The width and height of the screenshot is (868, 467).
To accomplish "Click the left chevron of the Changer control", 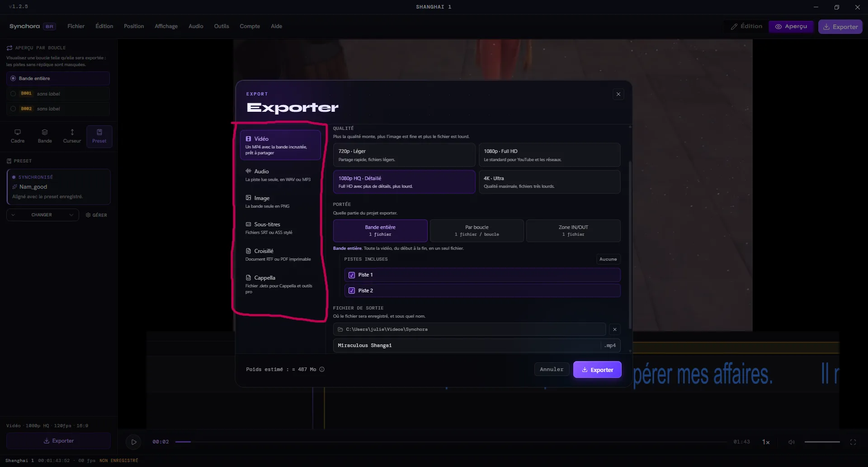I will tap(13, 215).
